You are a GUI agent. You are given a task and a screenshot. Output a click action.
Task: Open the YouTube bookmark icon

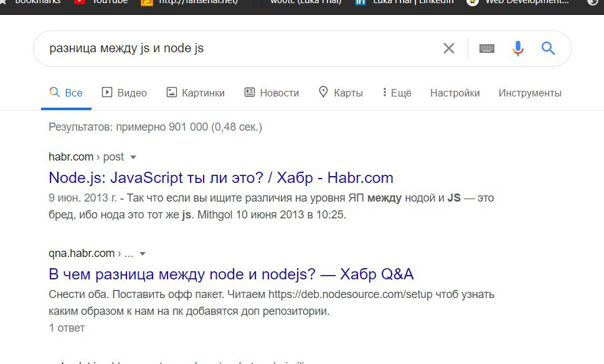[x=80, y=2]
